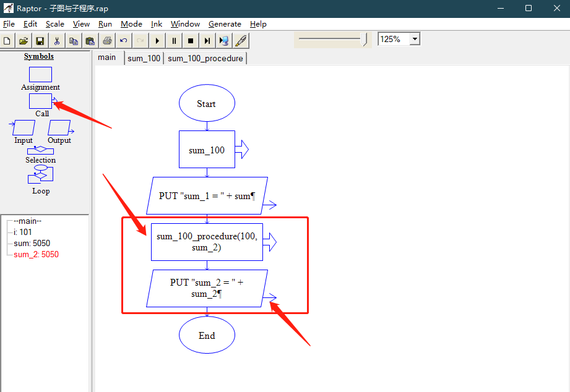Open the Edit menu
This screenshot has height=392, width=570.
pyautogui.click(x=30, y=24)
